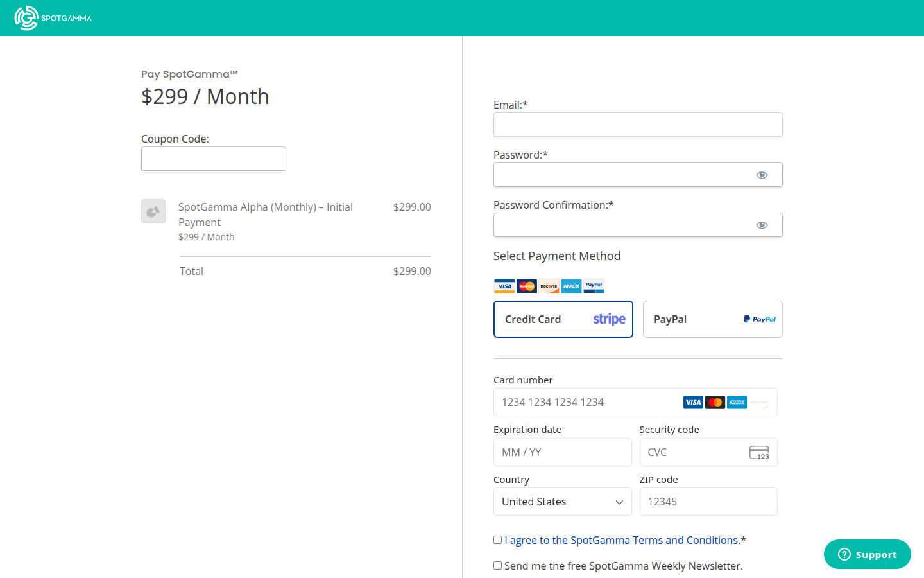This screenshot has width=924, height=578.
Task: Open the Country dropdown showing United States
Action: [x=563, y=502]
